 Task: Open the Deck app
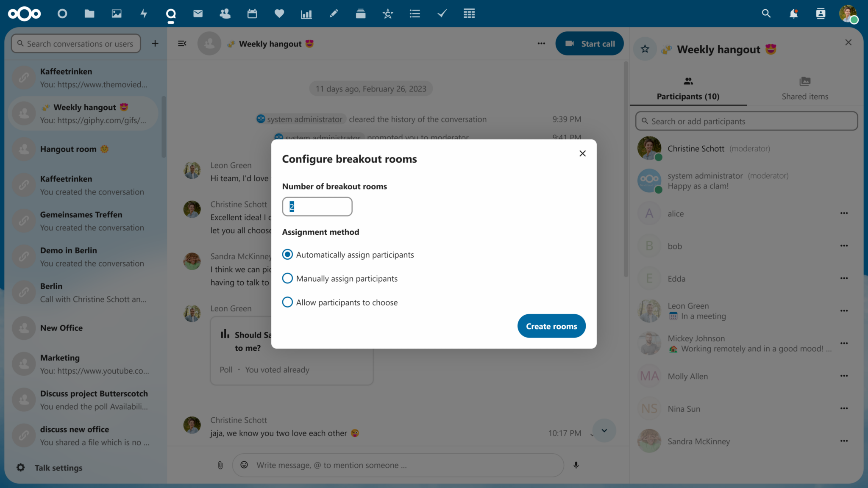[361, 13]
